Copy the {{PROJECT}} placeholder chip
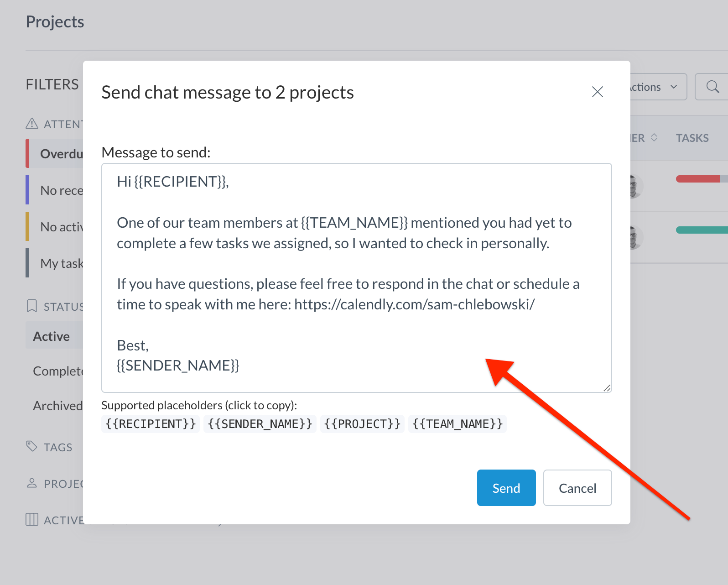The width and height of the screenshot is (728, 585). (362, 424)
